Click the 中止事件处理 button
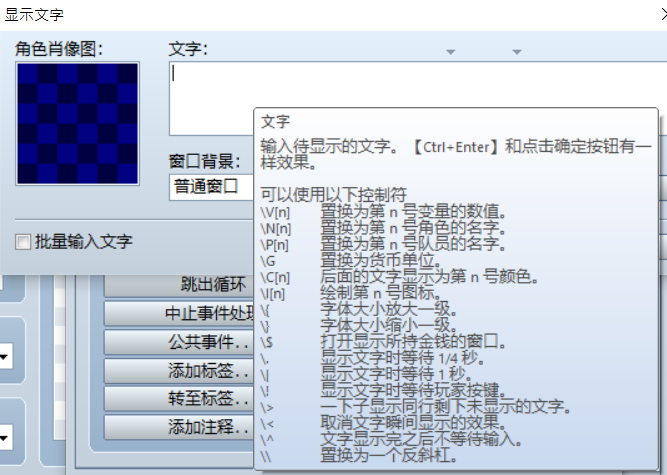The image size is (667, 475). point(179,313)
